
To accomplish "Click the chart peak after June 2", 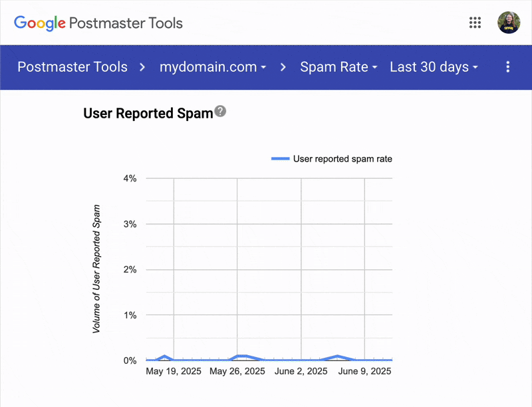I will tap(337, 356).
